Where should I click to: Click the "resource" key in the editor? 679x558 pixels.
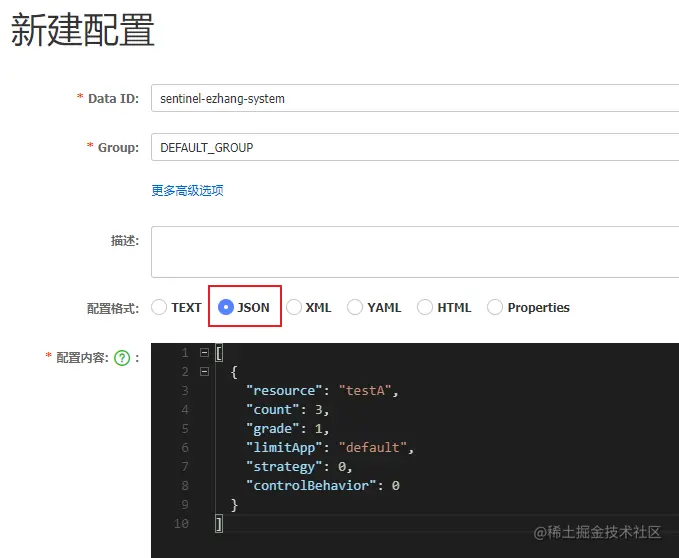pyautogui.click(x=284, y=390)
